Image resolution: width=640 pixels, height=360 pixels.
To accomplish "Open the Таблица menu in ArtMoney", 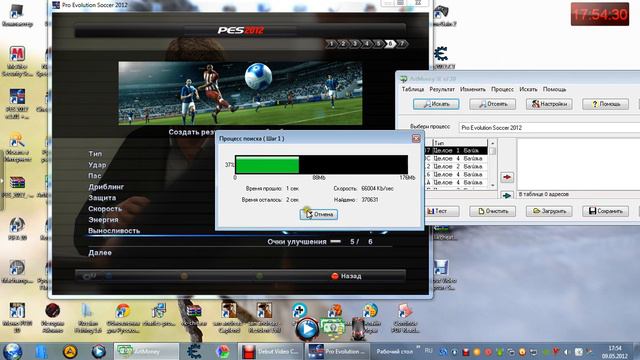I will 413,89.
